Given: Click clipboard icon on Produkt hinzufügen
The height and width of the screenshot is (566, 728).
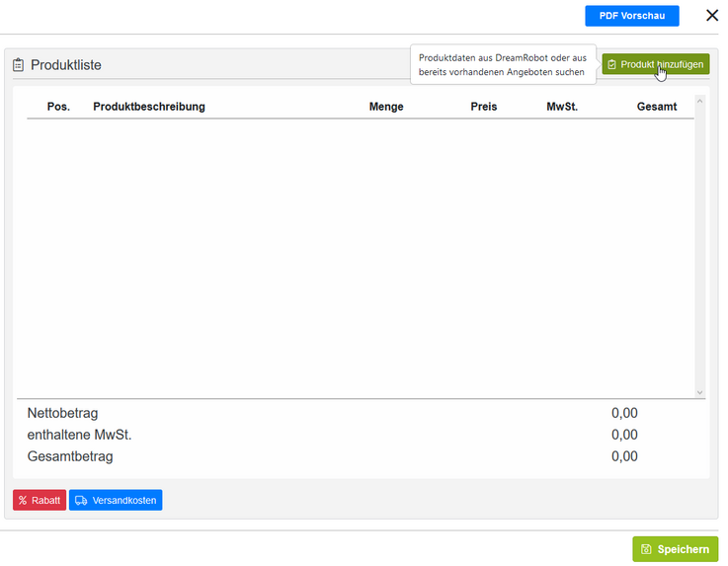Looking at the screenshot, I should [611, 64].
